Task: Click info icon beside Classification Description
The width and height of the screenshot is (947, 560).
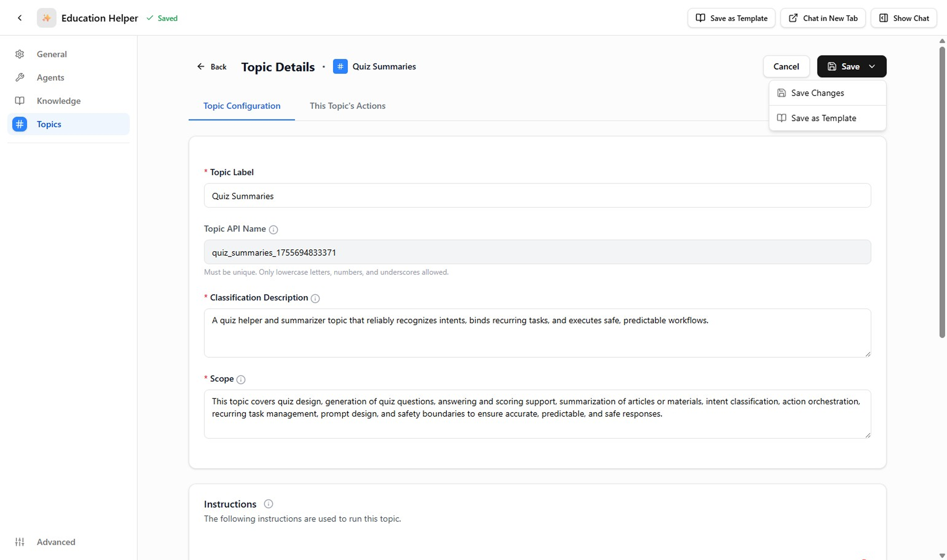Action: point(315,299)
